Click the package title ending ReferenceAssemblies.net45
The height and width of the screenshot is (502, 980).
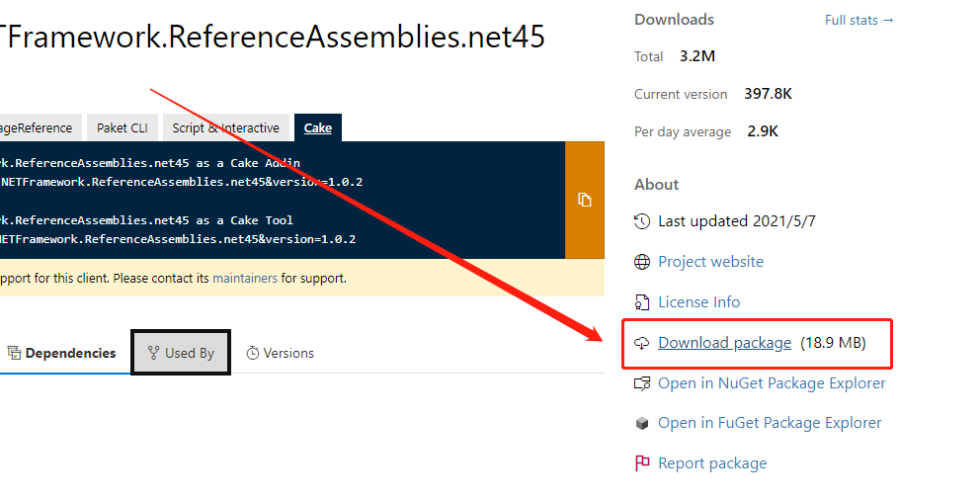(x=272, y=37)
